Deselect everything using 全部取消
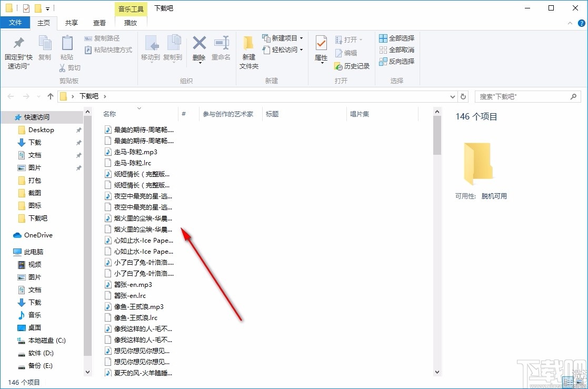The width and height of the screenshot is (588, 389). coord(396,49)
